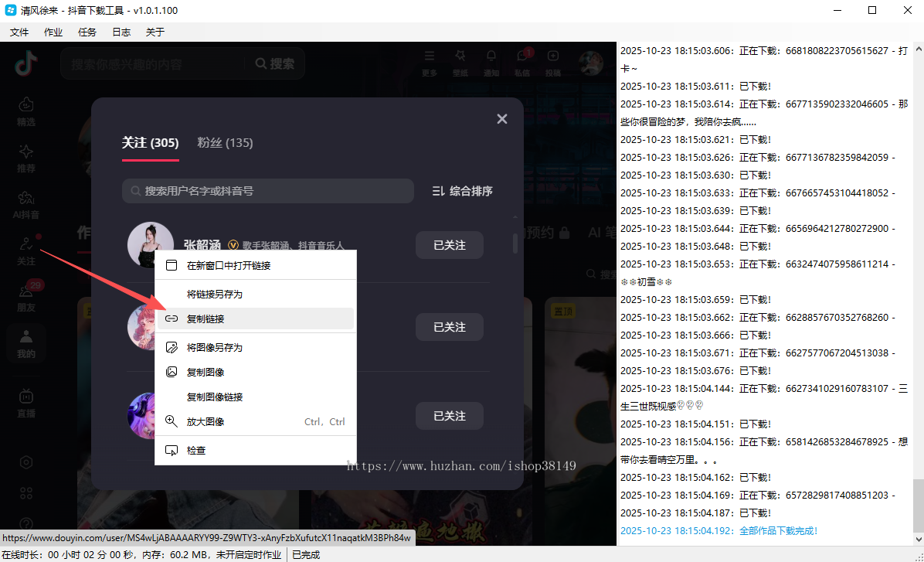Click the app icon in the title bar

(11, 10)
